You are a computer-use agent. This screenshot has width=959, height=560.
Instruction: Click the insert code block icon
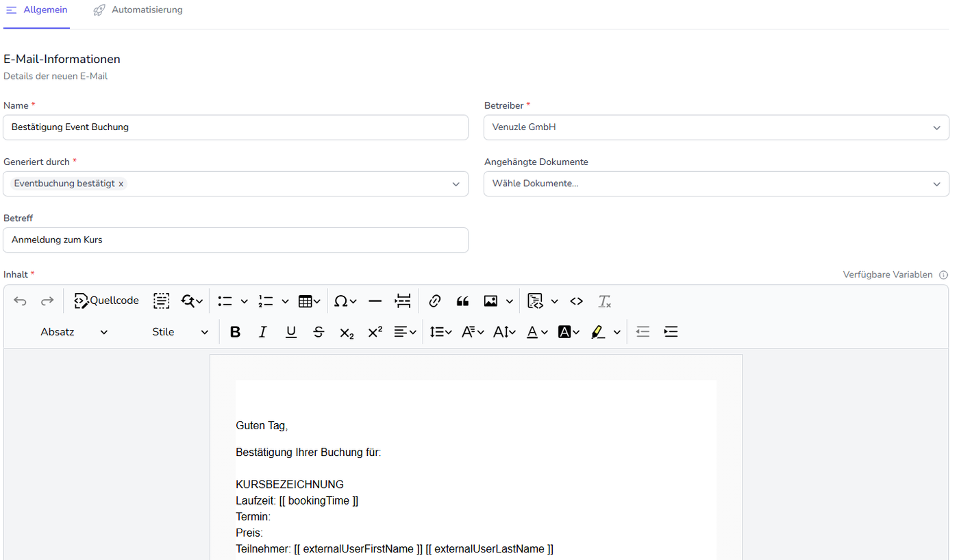click(535, 301)
